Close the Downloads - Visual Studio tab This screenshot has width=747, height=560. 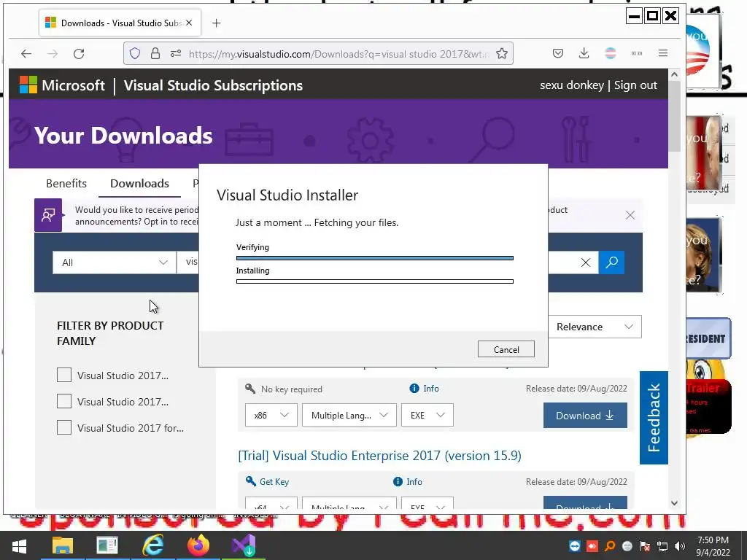(189, 23)
